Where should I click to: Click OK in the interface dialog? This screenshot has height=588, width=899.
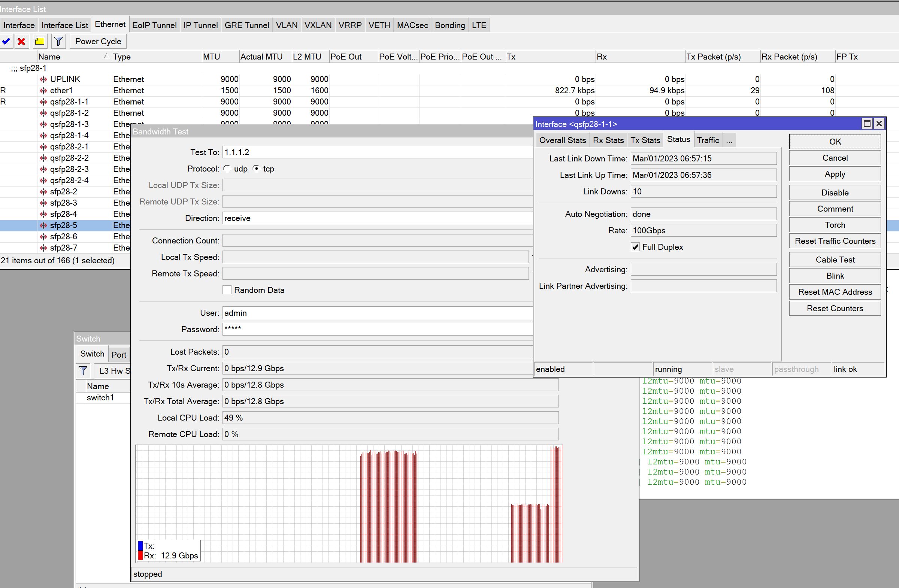[x=835, y=142]
